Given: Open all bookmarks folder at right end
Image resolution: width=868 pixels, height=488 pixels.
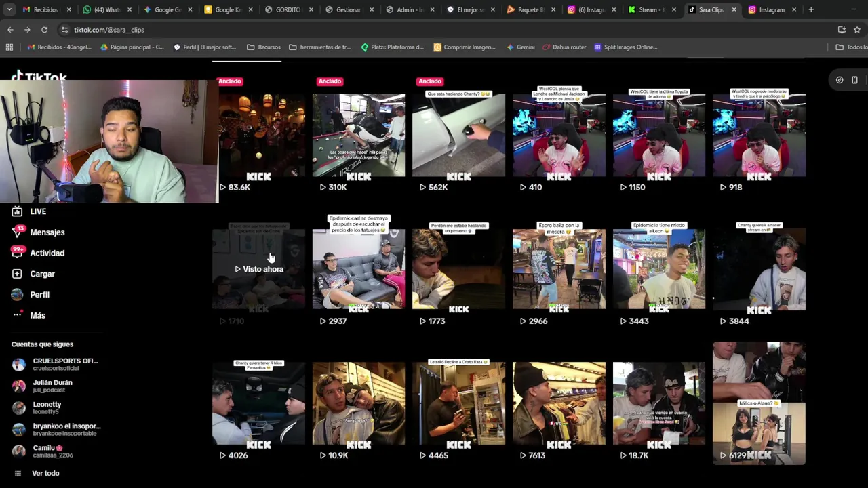Looking at the screenshot, I should 851,47.
